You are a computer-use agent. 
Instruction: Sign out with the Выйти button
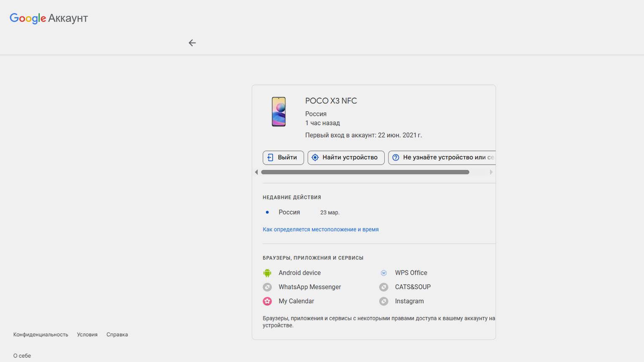point(283,158)
